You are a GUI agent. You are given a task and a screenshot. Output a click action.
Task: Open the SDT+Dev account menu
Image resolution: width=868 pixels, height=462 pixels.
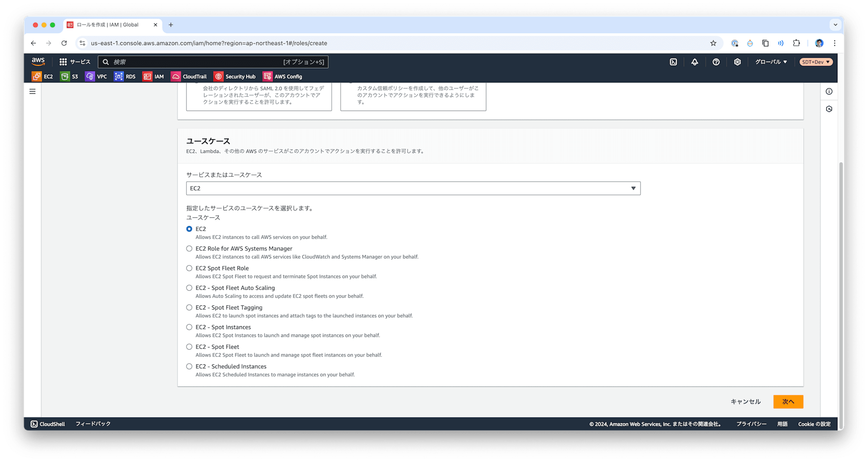tap(816, 62)
